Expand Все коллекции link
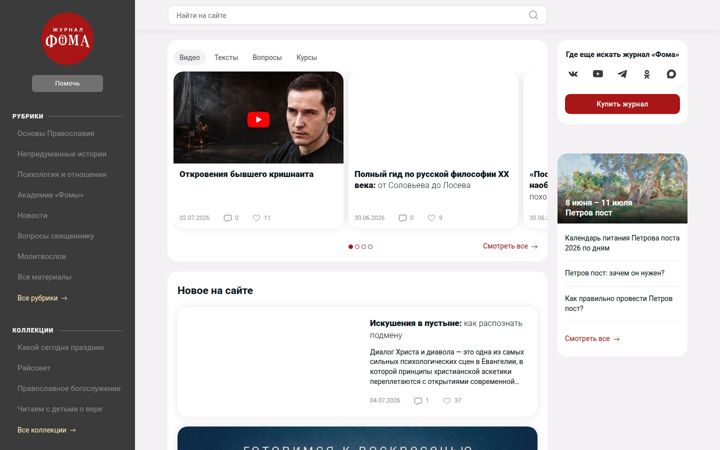This screenshot has height=450, width=720. coord(46,430)
